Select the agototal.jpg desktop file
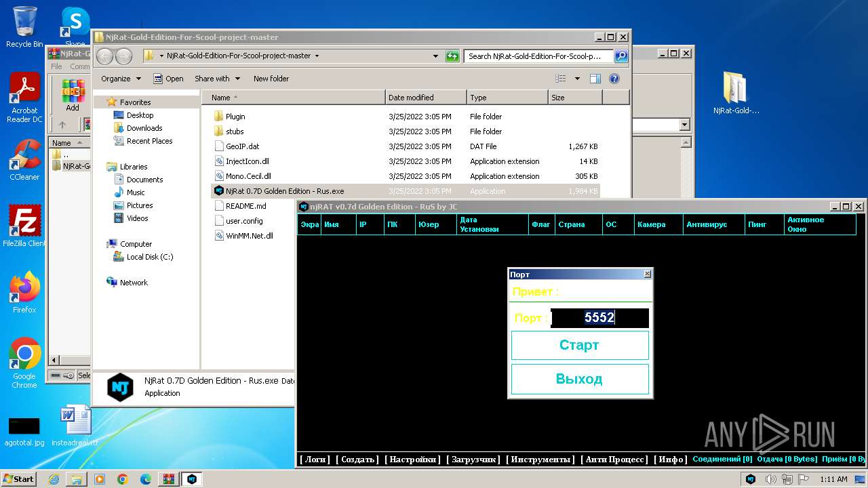The width and height of the screenshot is (868, 488). (x=24, y=432)
